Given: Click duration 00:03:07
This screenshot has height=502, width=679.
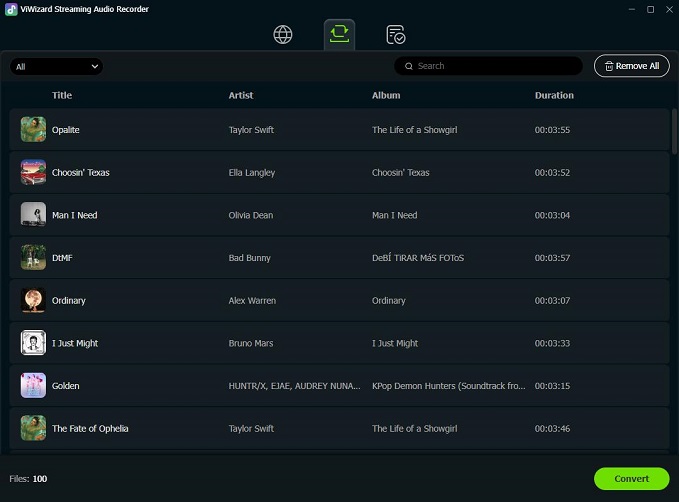Looking at the screenshot, I should click(x=552, y=301).
